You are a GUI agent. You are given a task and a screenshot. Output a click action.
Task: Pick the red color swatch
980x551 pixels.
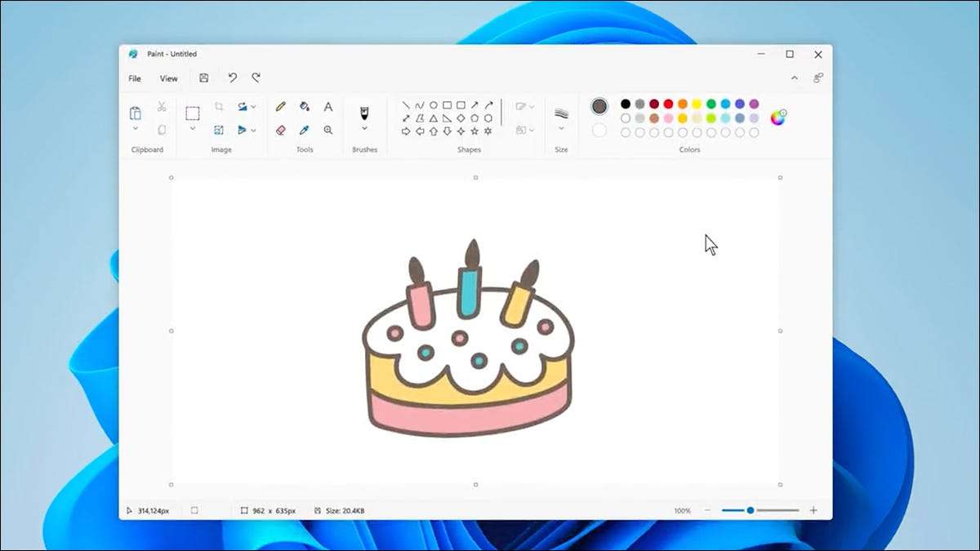tap(668, 104)
